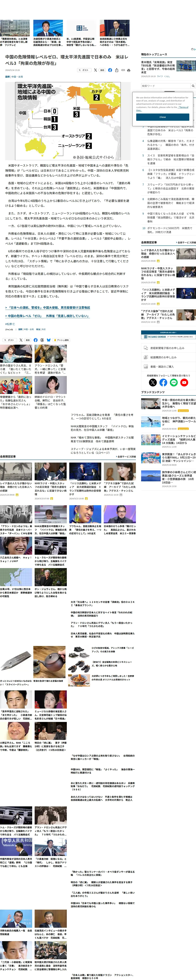Open ranking item スウェーデン「500万円あげるから帰って」
Screen dimensions: 196x980
click(171, 188)
